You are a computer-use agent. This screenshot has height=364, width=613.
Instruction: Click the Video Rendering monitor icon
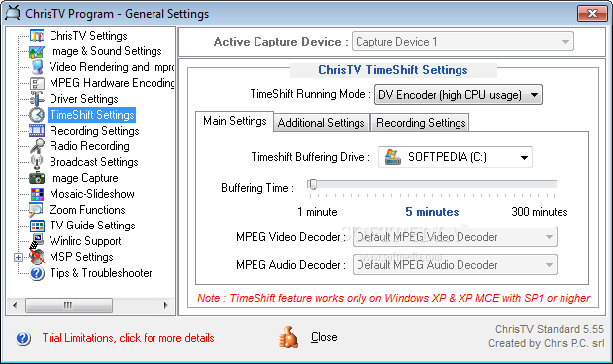pyautogui.click(x=37, y=67)
